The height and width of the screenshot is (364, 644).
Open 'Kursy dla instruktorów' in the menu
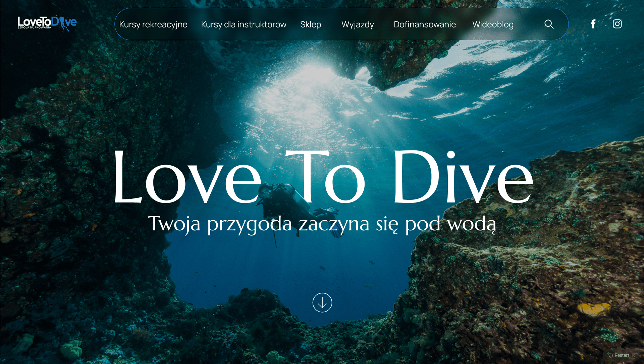[x=244, y=24]
